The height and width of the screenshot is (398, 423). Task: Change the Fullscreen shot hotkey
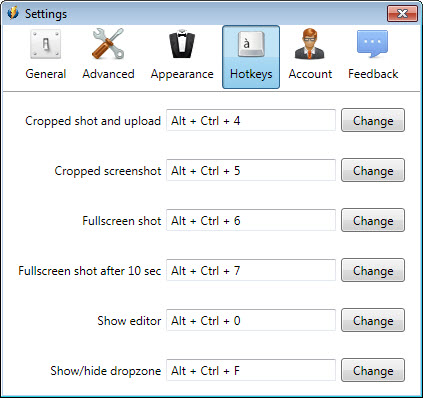pos(373,220)
